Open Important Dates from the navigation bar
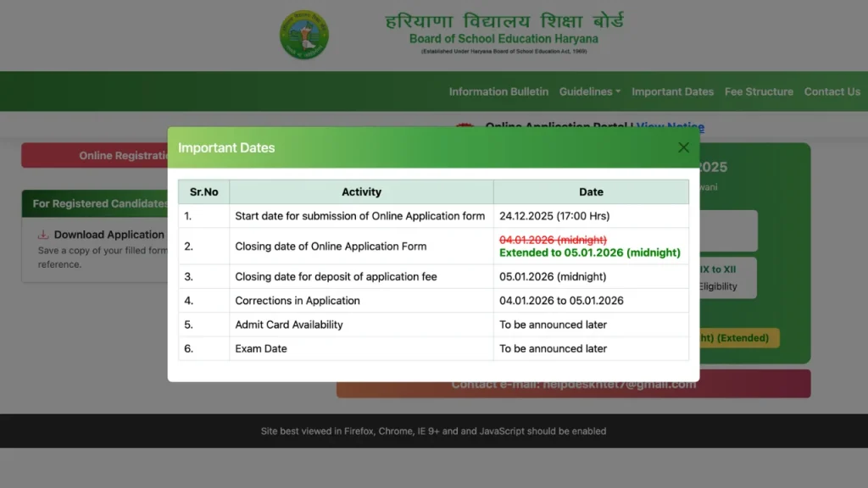Viewport: 868px width, 488px height. (x=673, y=91)
